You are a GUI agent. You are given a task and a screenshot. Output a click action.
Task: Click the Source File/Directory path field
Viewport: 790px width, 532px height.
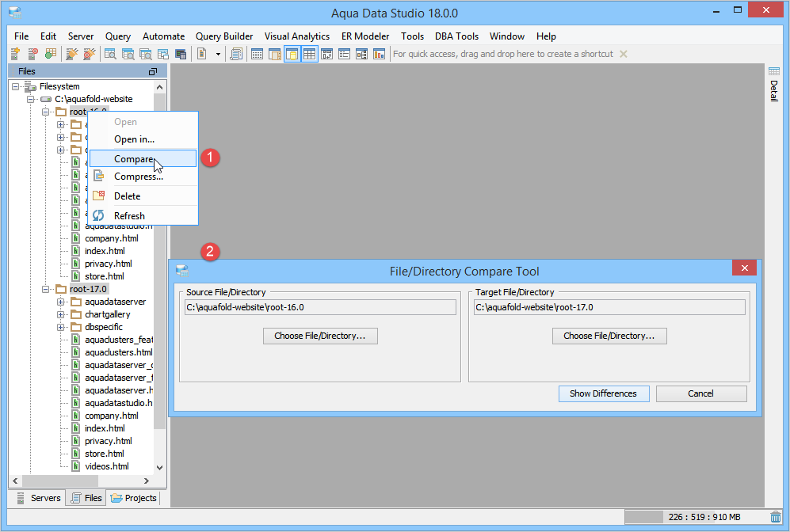[320, 307]
